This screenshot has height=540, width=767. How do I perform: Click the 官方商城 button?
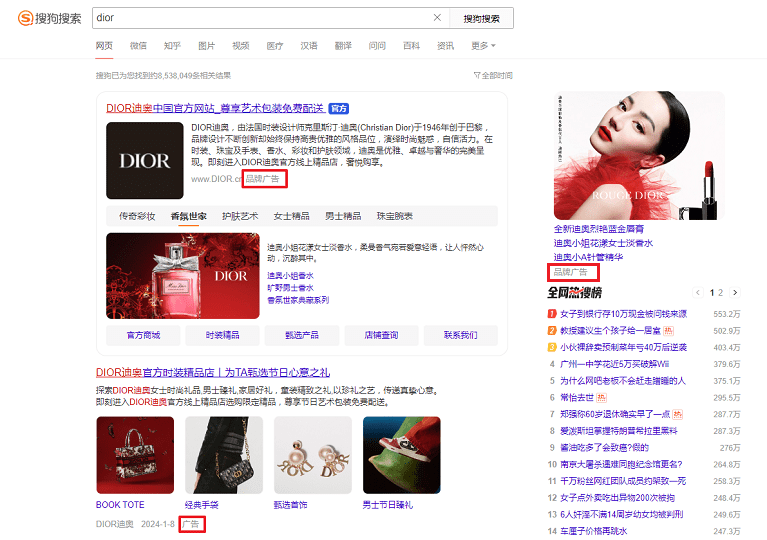[x=143, y=335]
